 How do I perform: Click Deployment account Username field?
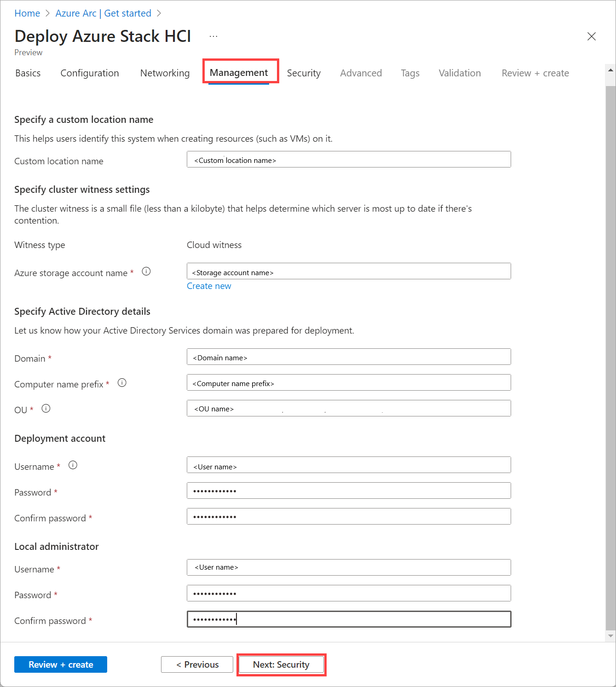349,465
